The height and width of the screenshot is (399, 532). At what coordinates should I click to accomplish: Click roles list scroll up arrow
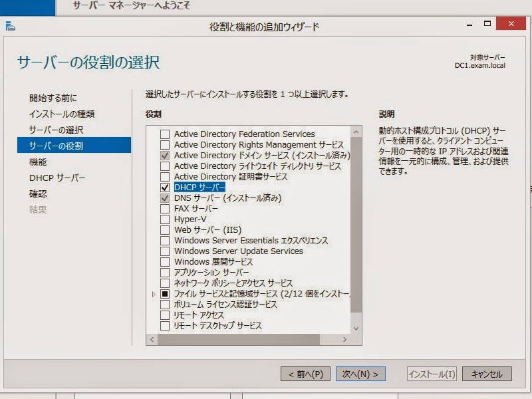(356, 132)
